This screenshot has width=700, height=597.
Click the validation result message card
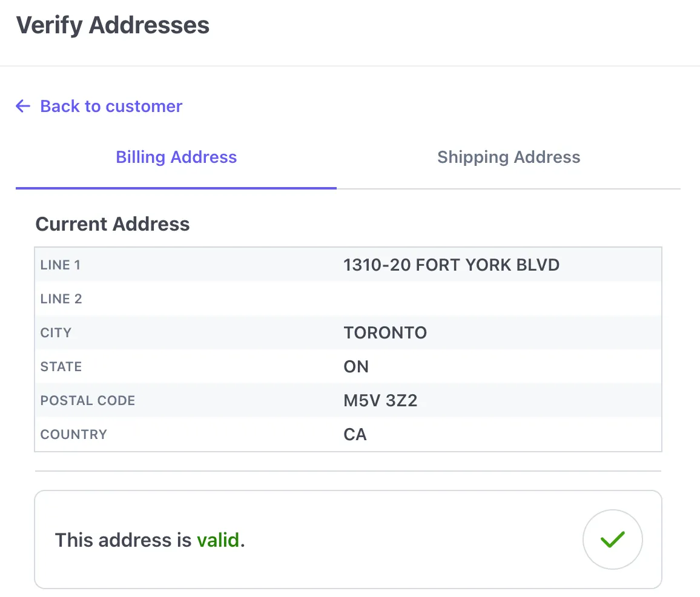348,539
